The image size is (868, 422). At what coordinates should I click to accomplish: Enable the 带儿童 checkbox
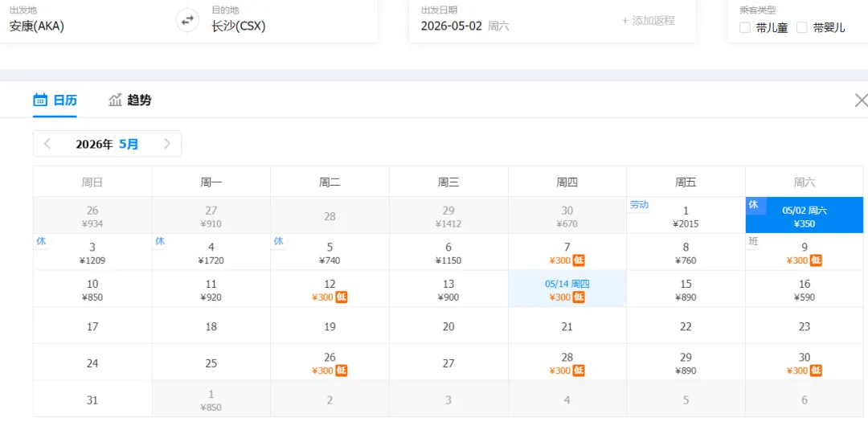point(745,27)
